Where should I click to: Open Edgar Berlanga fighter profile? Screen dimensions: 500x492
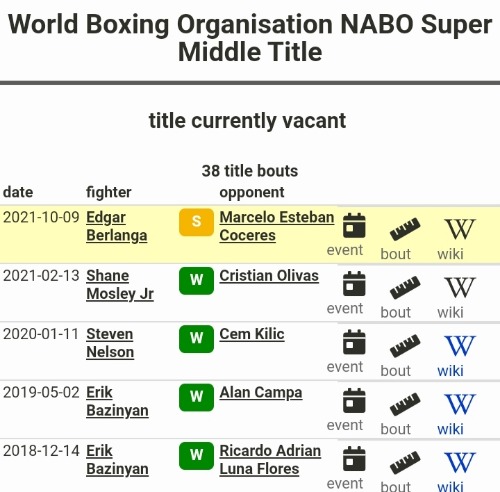coord(117,226)
